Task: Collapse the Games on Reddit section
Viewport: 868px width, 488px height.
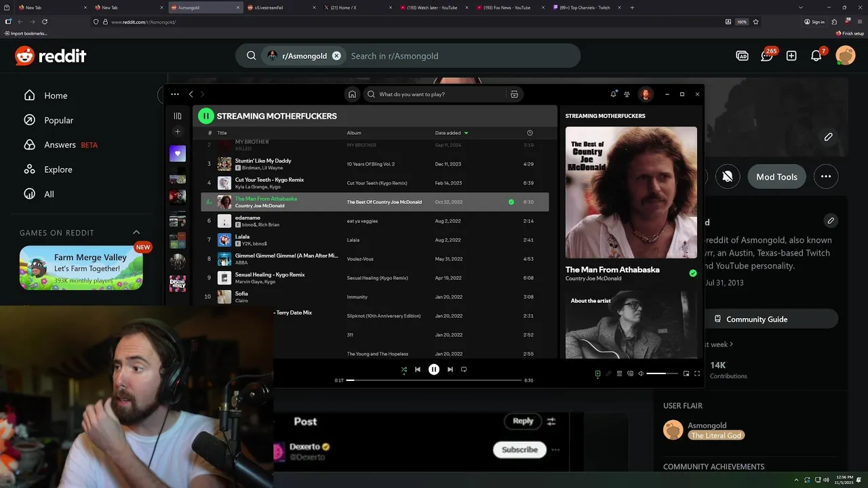Action: pos(136,232)
